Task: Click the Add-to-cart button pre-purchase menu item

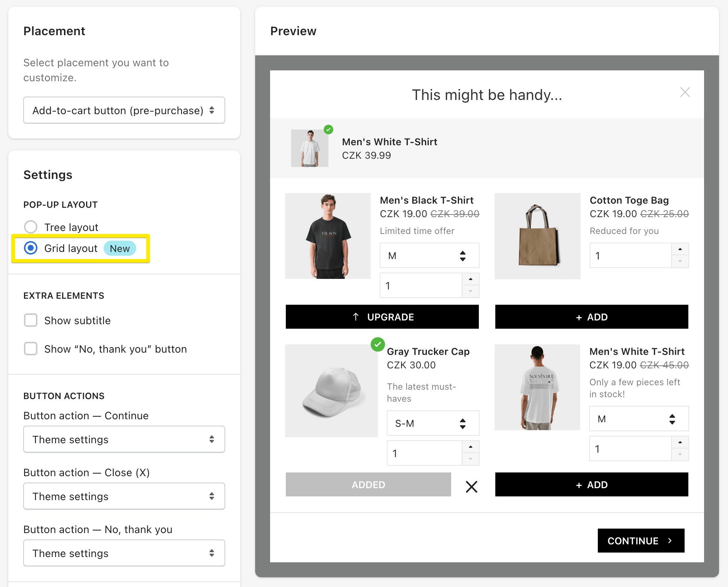Action: 123,111
